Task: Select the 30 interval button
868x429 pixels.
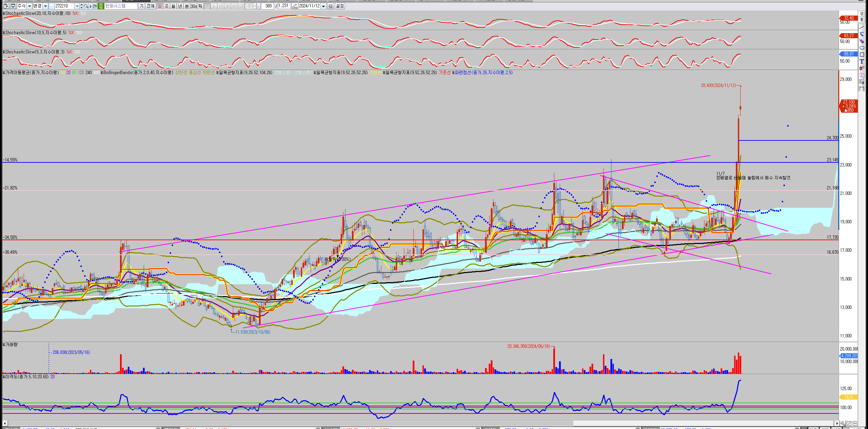Action: [227, 6]
